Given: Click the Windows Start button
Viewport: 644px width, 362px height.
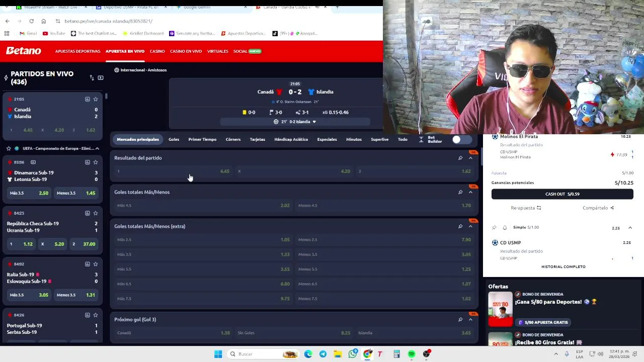Looking at the screenshot, I should coord(218,354).
